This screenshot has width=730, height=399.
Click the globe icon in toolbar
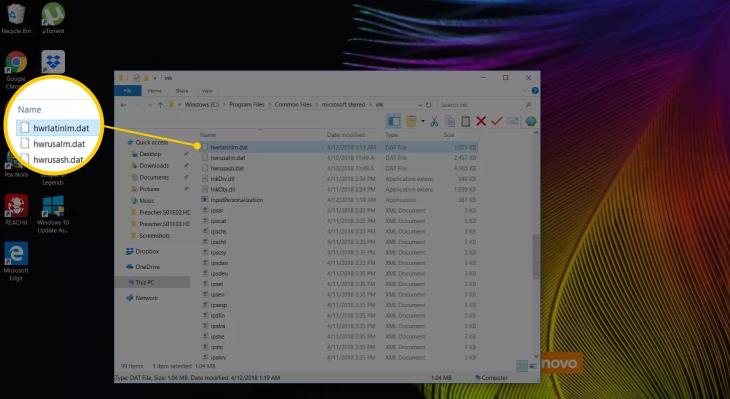tap(530, 122)
